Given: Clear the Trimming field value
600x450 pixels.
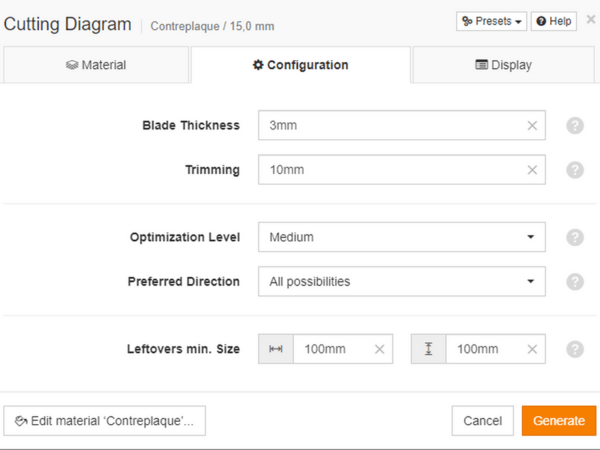Looking at the screenshot, I should coord(532,170).
